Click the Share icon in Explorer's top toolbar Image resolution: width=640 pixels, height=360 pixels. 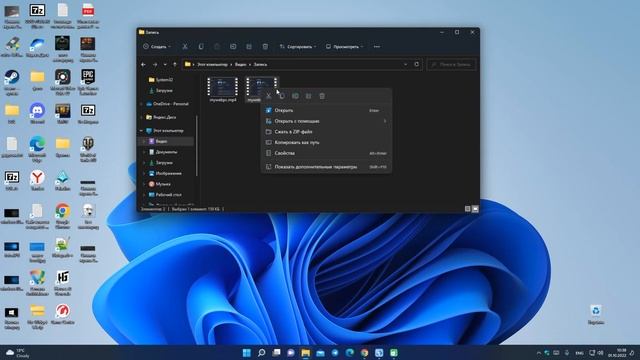(249, 47)
